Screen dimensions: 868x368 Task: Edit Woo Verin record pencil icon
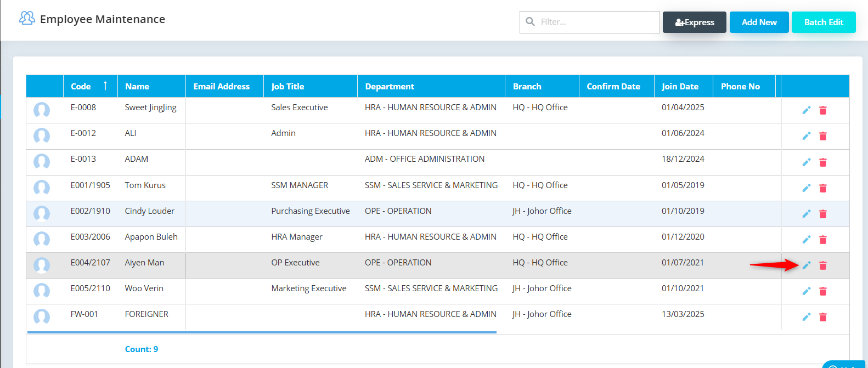[x=806, y=291]
